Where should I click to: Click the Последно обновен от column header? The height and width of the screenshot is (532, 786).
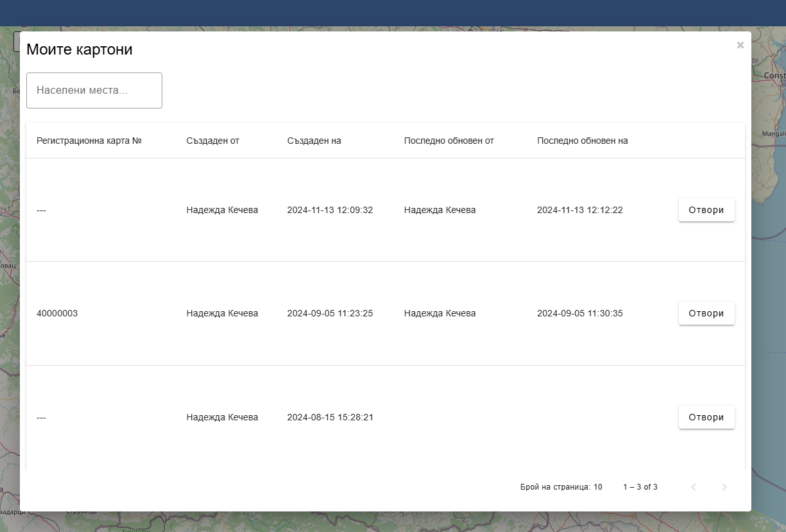(x=449, y=141)
